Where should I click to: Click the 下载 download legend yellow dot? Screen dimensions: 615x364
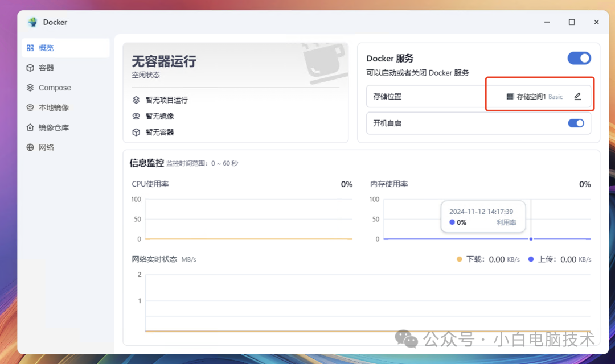pyautogui.click(x=460, y=259)
